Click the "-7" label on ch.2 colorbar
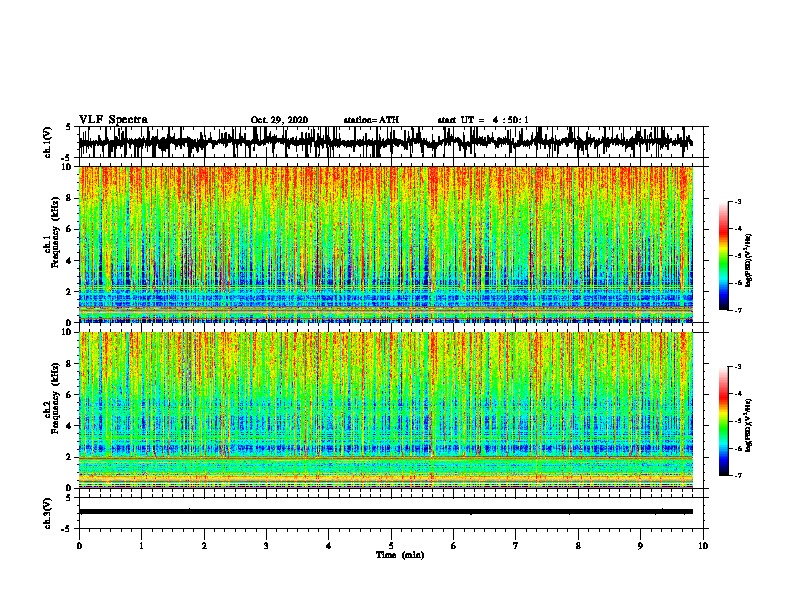Viewport: 792px width, 612px height. pyautogui.click(x=737, y=476)
